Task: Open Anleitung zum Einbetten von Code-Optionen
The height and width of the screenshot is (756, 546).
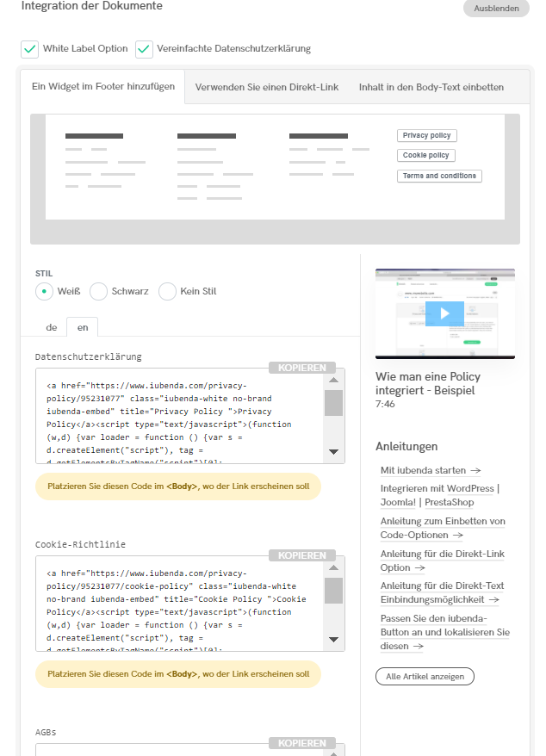Action: coord(443,528)
